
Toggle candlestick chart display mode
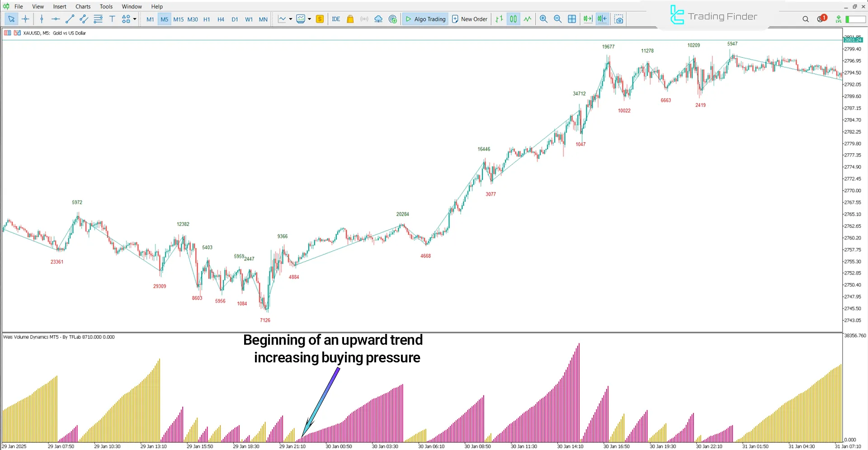click(513, 19)
